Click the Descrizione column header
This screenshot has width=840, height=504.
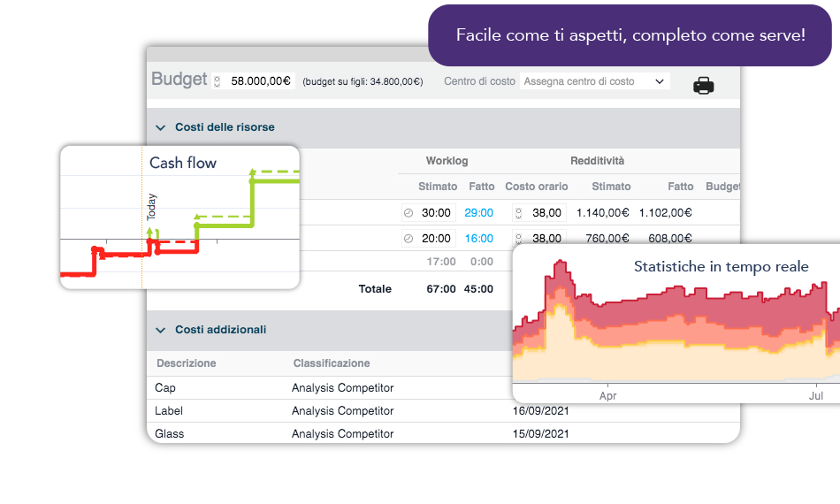coord(186,363)
